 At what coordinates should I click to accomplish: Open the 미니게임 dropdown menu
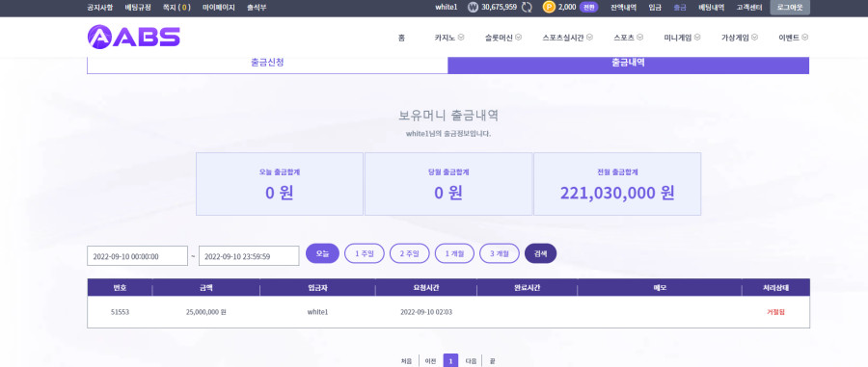[x=682, y=38]
